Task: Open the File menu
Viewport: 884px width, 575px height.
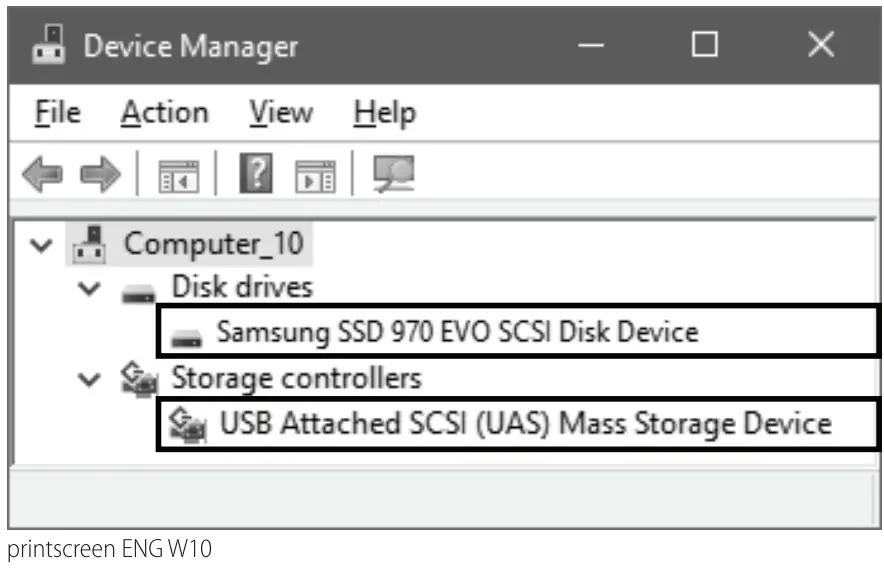Action: (57, 113)
